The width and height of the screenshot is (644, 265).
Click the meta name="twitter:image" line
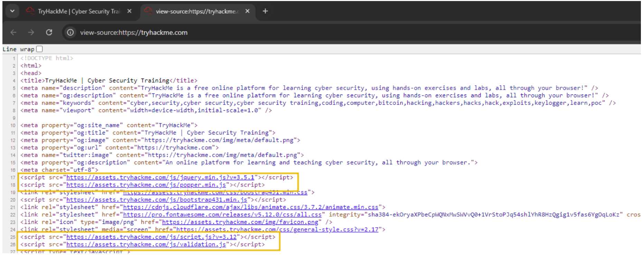[x=162, y=155]
